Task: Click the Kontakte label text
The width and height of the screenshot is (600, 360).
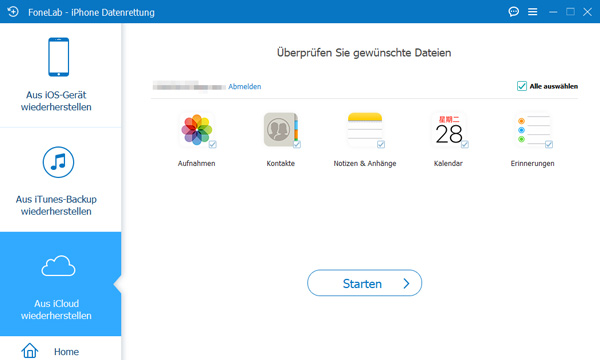Action: pos(280,163)
